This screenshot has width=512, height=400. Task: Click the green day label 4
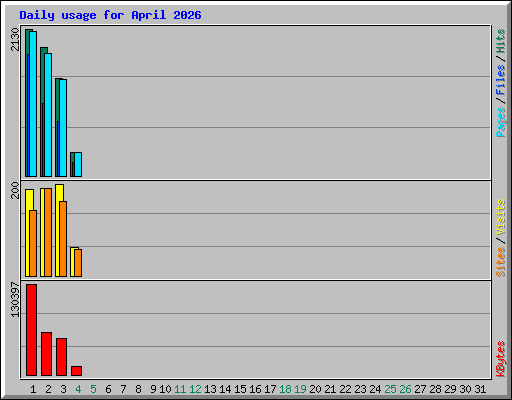click(78, 389)
